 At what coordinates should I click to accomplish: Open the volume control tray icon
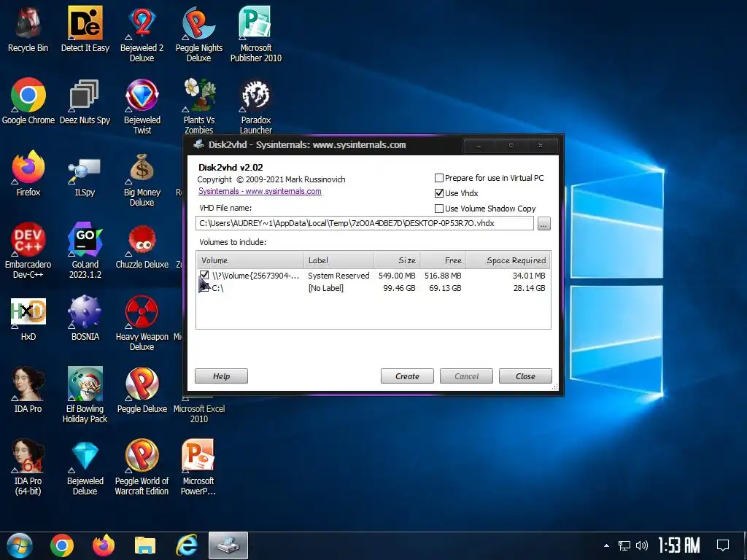pos(642,545)
